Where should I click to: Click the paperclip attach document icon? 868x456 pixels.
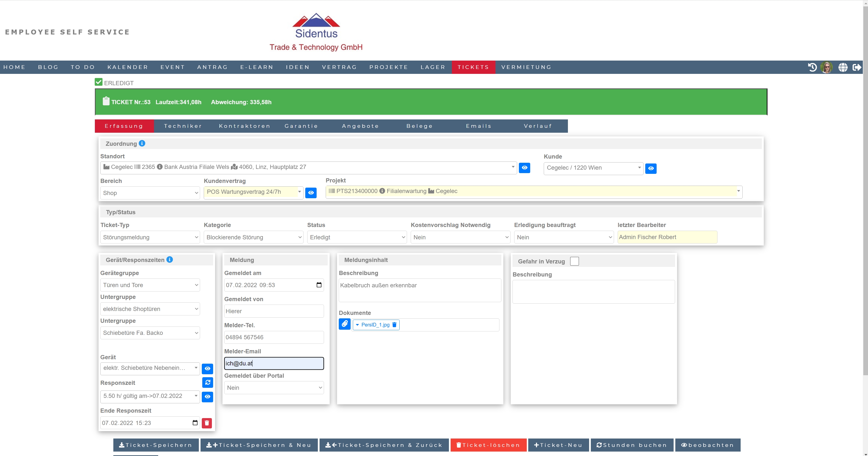(x=344, y=324)
